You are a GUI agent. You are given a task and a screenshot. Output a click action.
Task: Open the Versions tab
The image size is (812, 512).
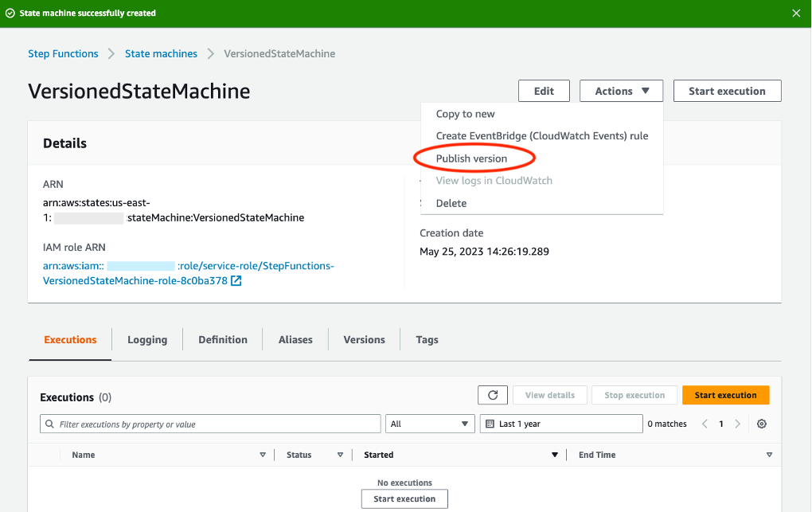[x=364, y=340]
